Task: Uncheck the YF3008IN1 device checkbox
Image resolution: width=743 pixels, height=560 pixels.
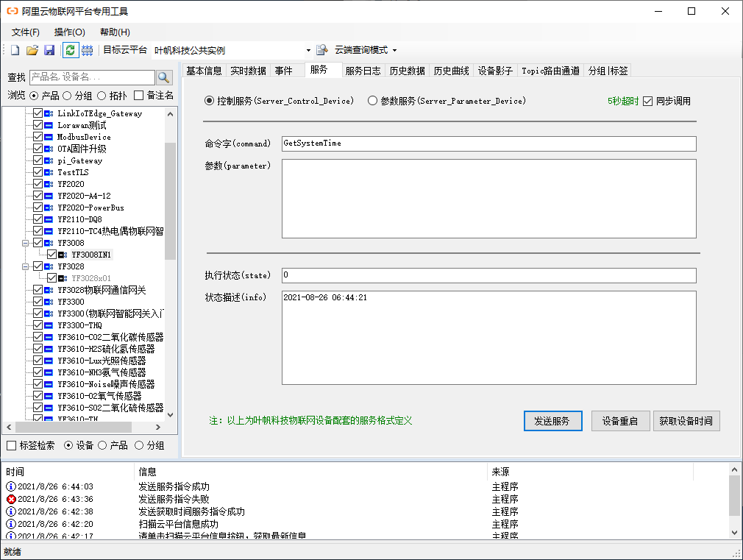Action: click(x=51, y=255)
